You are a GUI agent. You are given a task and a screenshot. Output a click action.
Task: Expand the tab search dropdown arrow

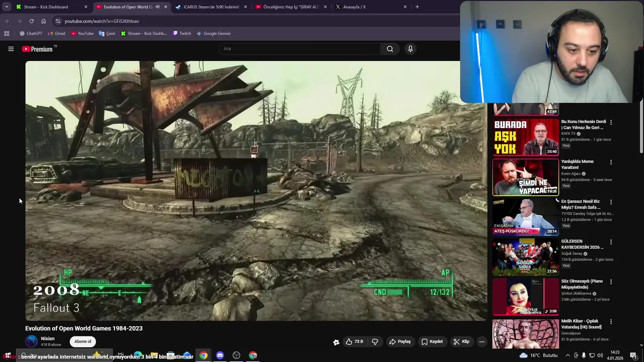coord(7,7)
